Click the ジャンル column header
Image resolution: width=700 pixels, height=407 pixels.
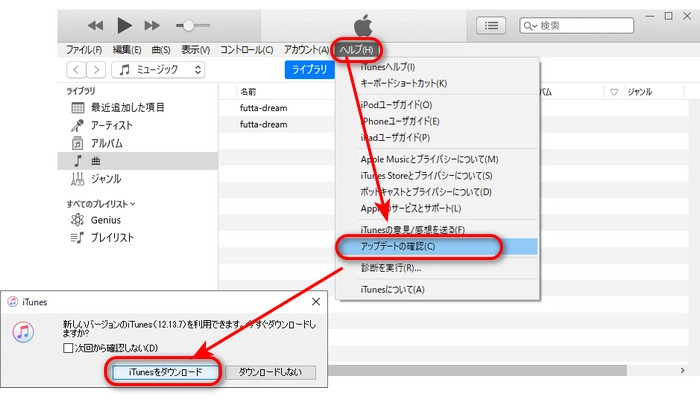[x=640, y=92]
